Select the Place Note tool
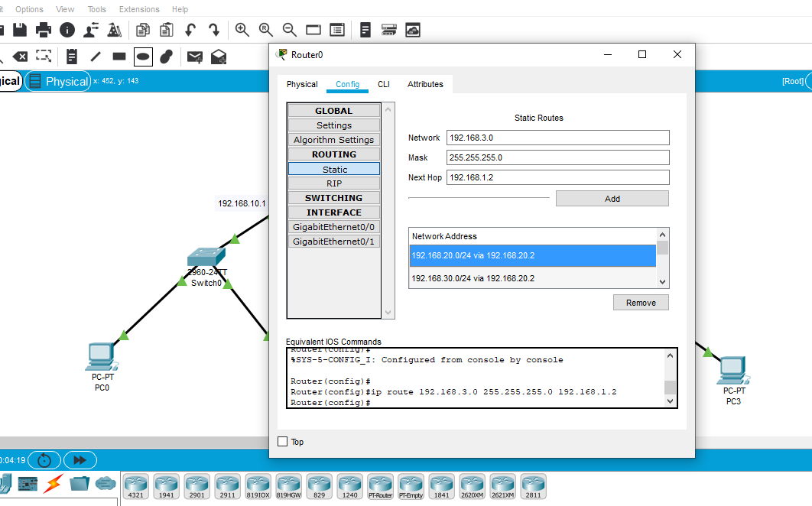 pos(71,56)
